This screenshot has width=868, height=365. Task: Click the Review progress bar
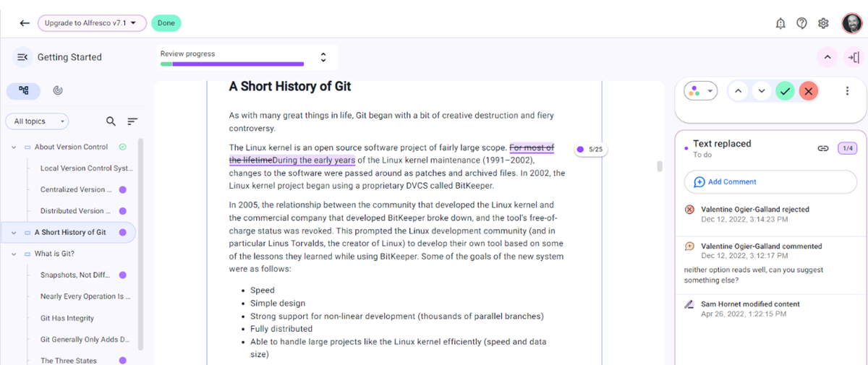[232, 64]
